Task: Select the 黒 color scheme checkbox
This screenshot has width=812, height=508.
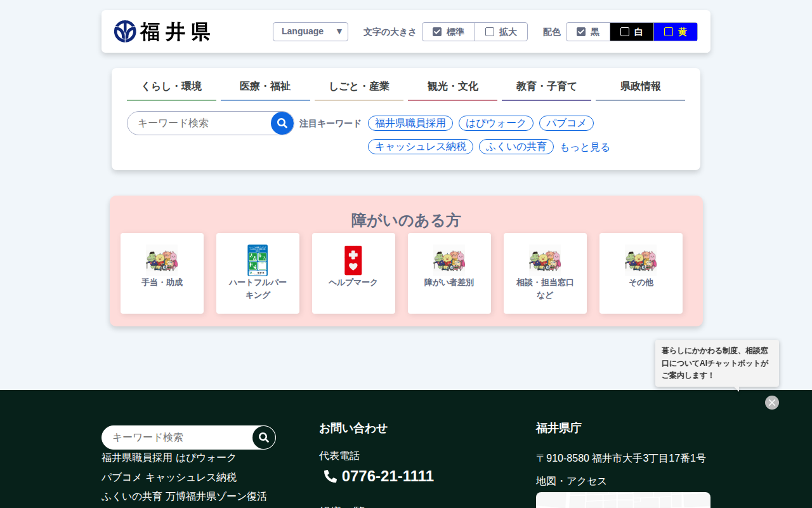Action: tap(587, 32)
